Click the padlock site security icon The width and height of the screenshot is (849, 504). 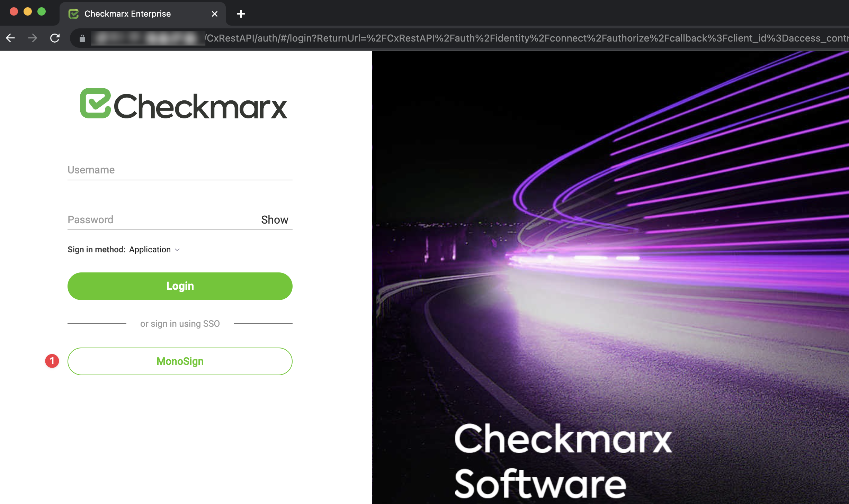pyautogui.click(x=82, y=38)
